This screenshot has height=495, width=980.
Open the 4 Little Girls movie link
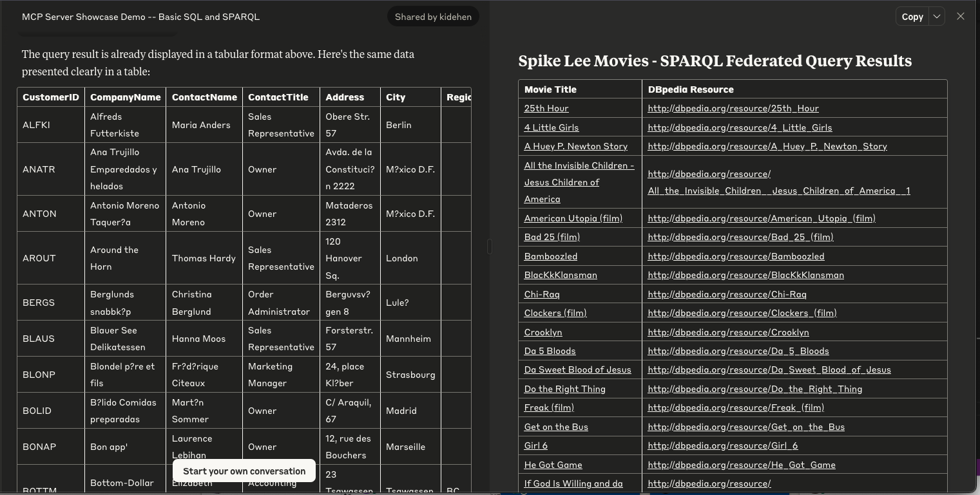click(x=552, y=127)
